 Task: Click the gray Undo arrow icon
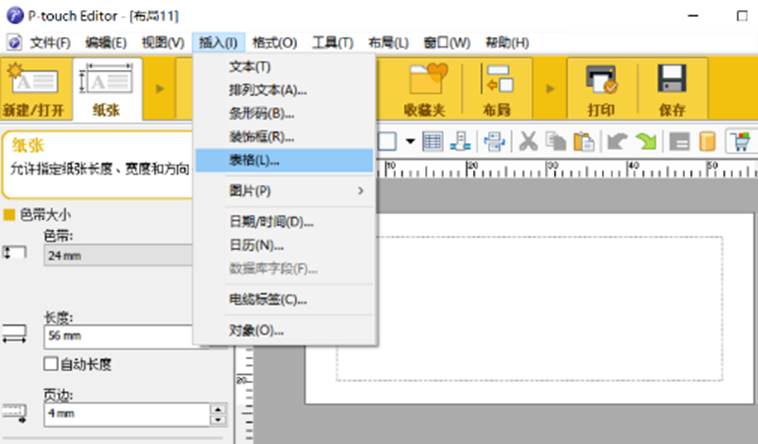[617, 142]
